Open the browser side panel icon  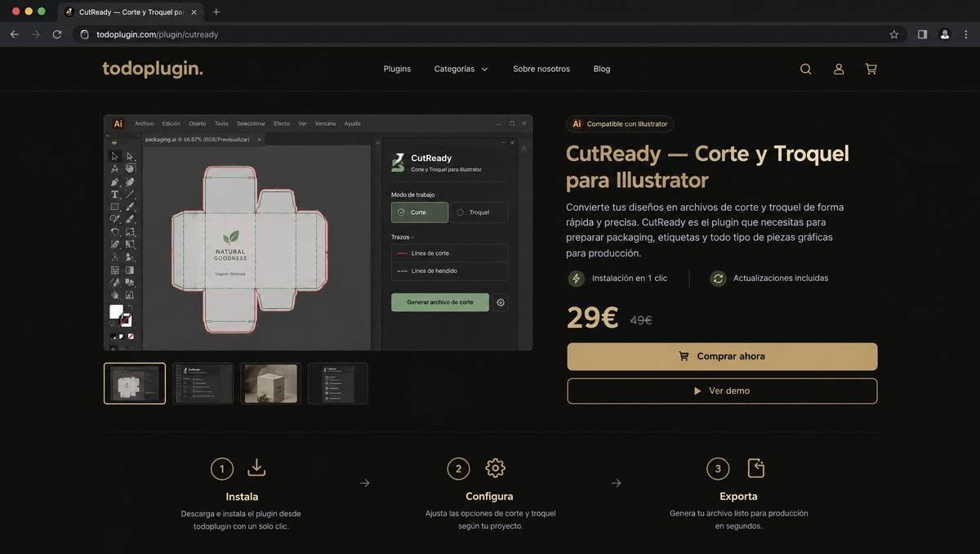[922, 34]
